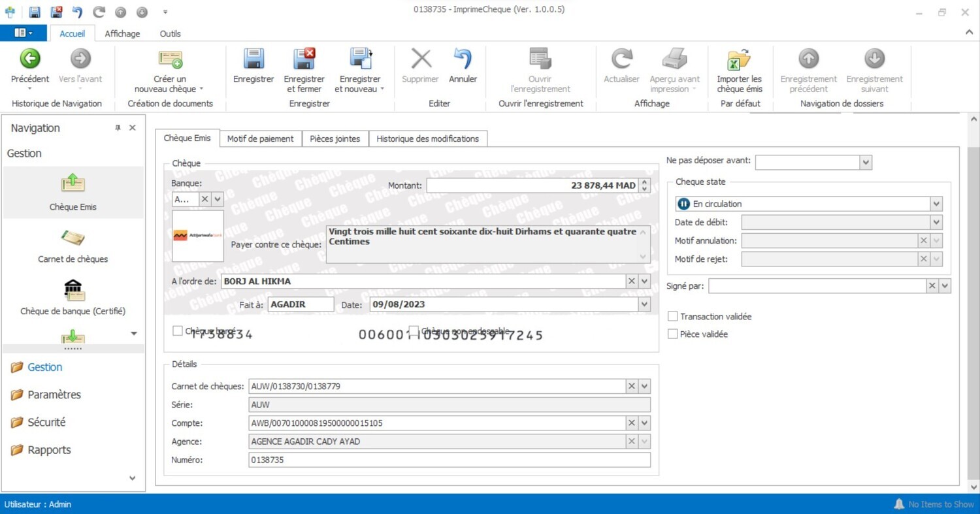
Task: Open the Compte dropdown arrow
Action: [x=644, y=423]
